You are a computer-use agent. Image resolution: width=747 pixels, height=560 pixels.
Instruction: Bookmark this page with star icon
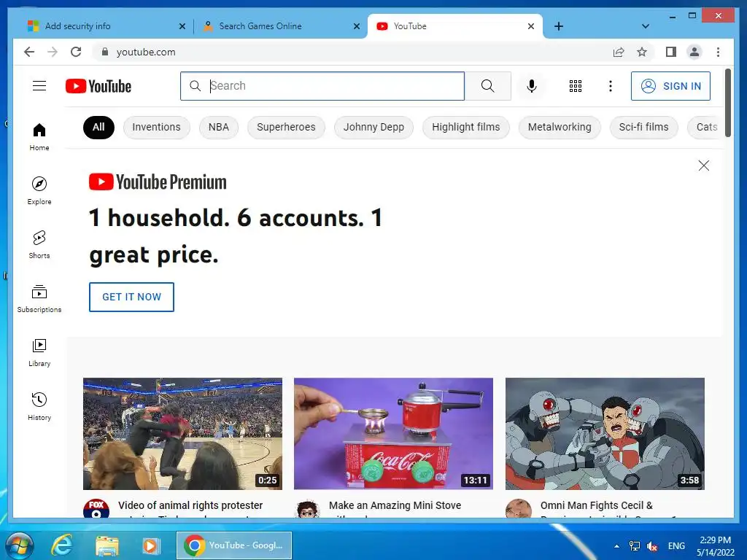tap(642, 52)
